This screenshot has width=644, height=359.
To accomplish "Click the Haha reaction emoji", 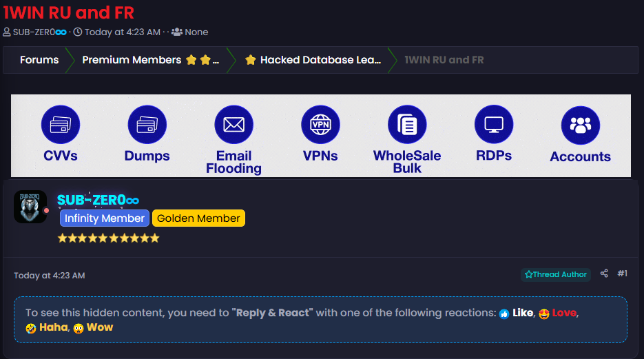I will (x=31, y=328).
